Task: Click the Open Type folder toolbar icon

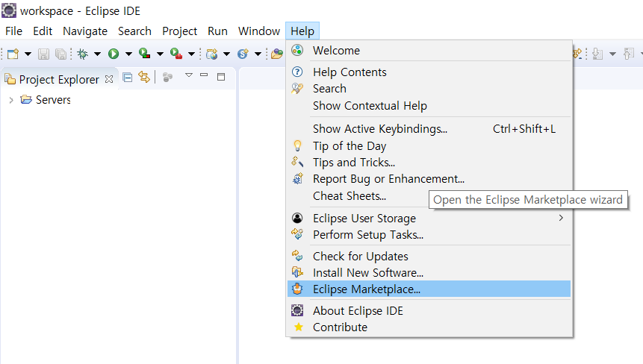Action: [277, 54]
